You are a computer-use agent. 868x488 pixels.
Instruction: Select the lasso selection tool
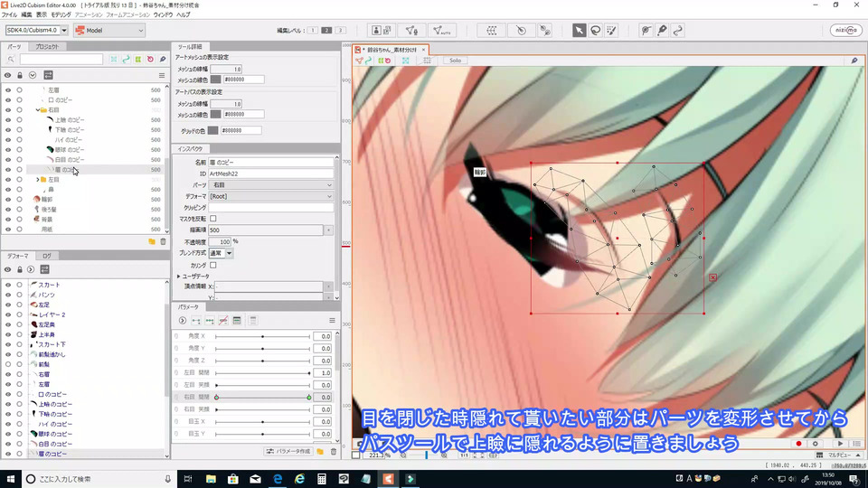point(596,31)
